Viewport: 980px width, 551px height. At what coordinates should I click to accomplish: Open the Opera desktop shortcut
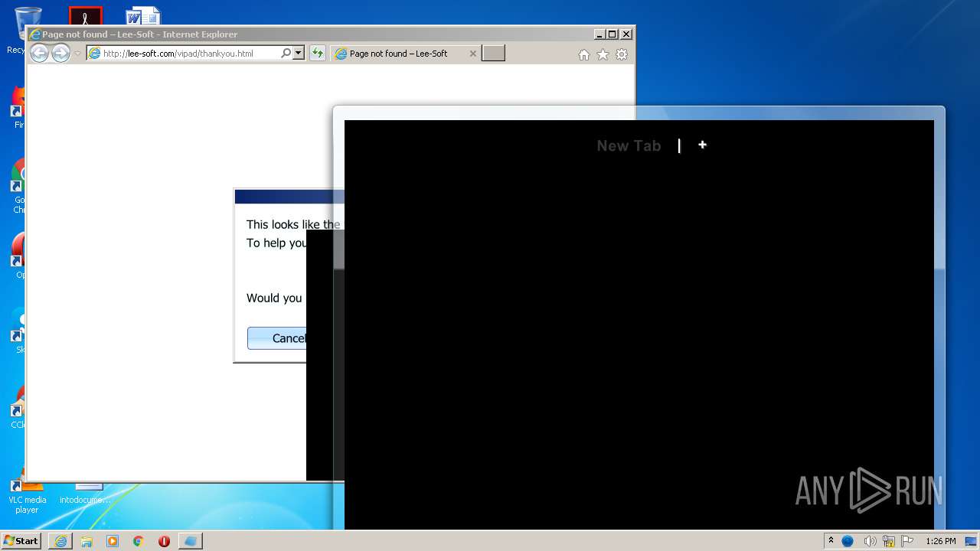pos(18,256)
